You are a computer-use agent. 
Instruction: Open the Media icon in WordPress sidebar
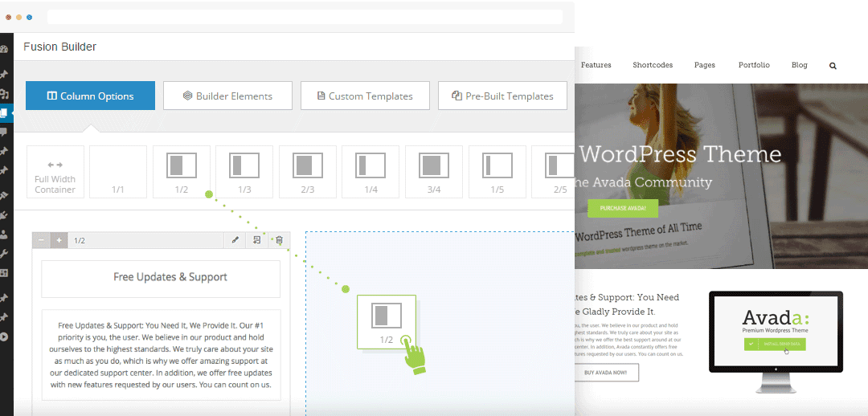[x=4, y=93]
